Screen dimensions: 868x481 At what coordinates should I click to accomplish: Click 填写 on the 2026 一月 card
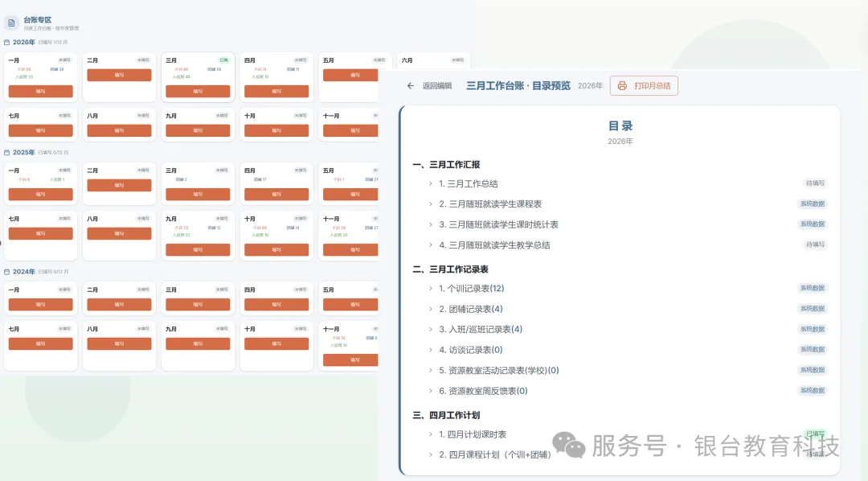40,91
